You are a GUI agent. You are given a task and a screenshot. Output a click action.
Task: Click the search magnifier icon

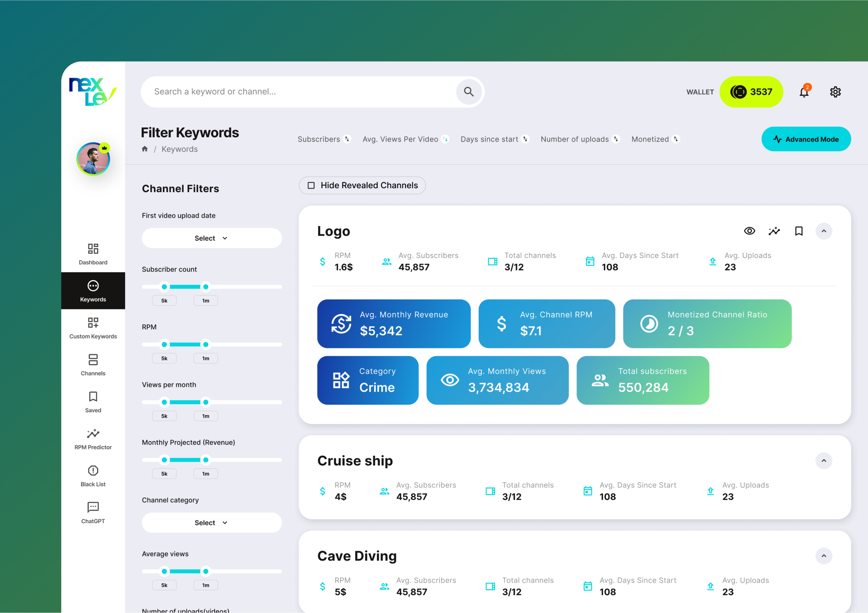468,92
